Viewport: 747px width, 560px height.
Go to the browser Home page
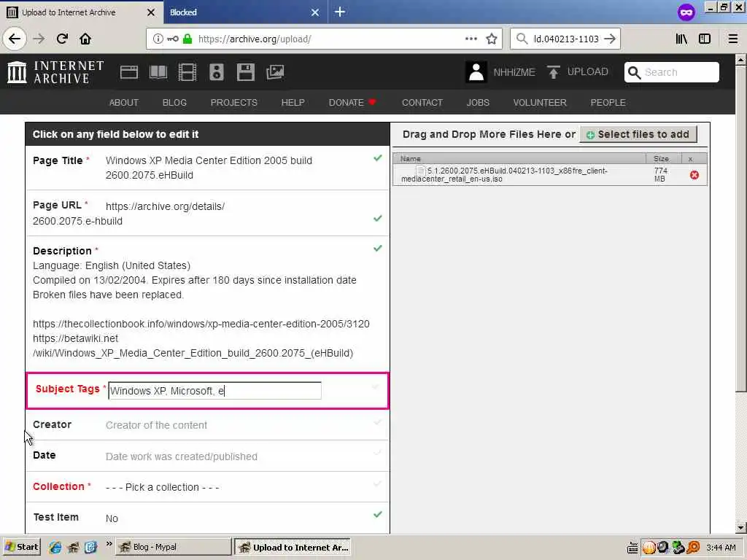tap(85, 39)
